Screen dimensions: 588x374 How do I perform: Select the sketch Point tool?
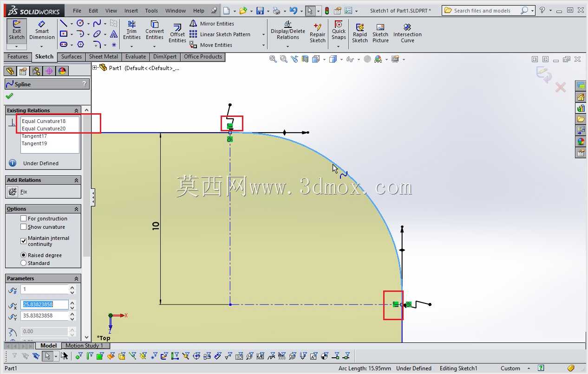tap(114, 45)
